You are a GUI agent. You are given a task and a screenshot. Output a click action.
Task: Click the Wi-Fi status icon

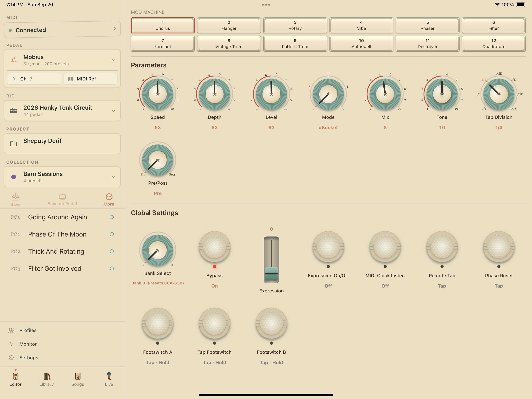(497, 4)
